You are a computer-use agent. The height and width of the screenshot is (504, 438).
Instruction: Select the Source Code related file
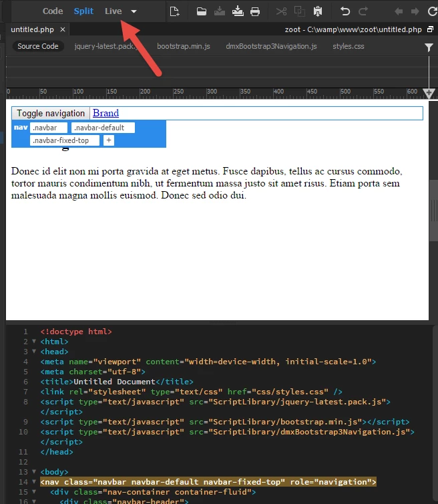pos(38,46)
